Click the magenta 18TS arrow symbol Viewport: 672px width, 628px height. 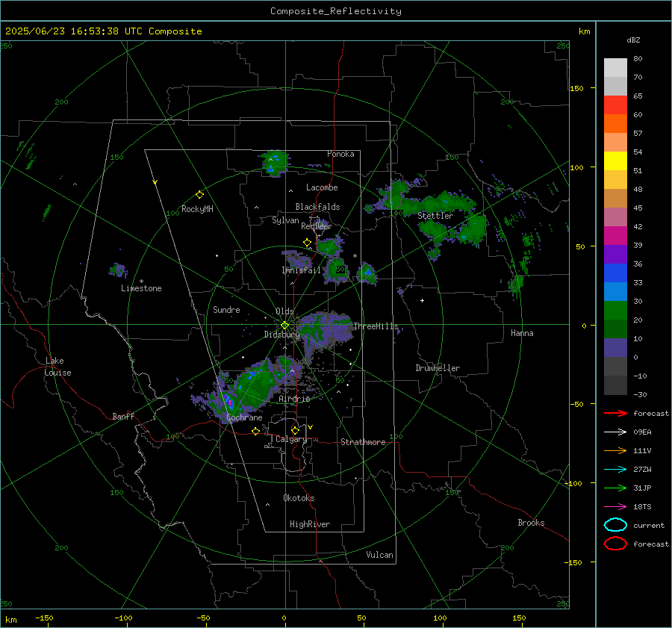(615, 507)
